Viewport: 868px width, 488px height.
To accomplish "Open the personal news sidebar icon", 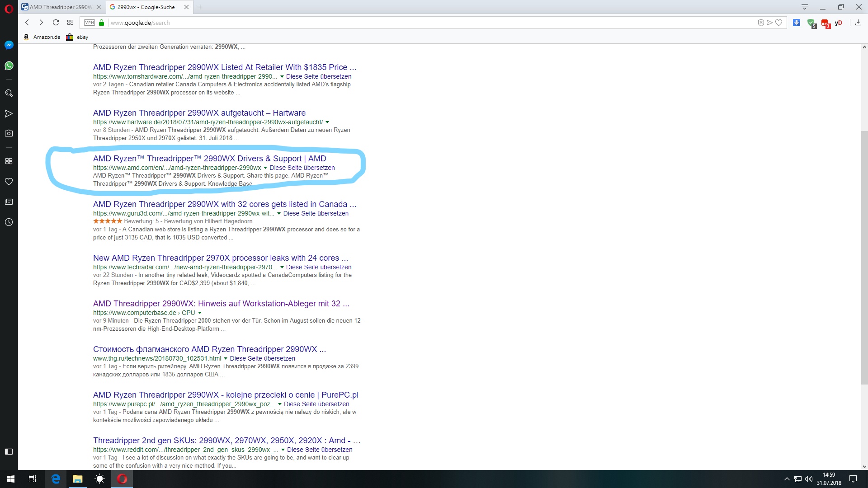I will click(x=9, y=202).
